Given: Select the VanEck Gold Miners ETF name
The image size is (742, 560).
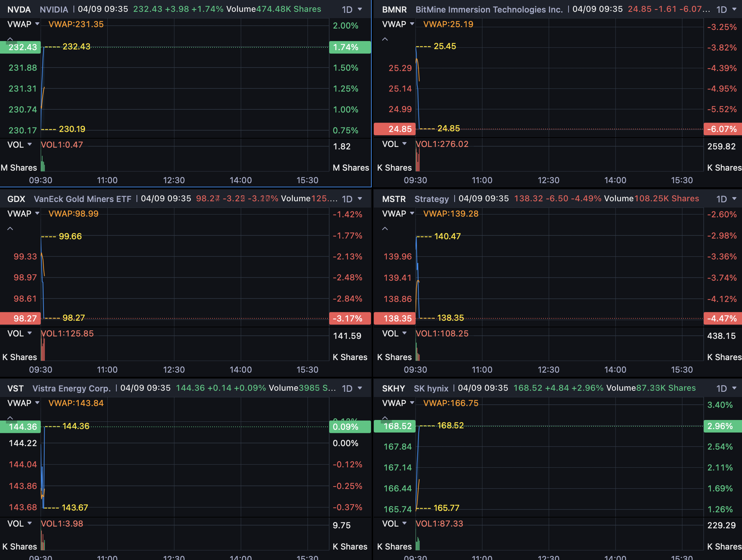Looking at the screenshot, I should point(83,199).
